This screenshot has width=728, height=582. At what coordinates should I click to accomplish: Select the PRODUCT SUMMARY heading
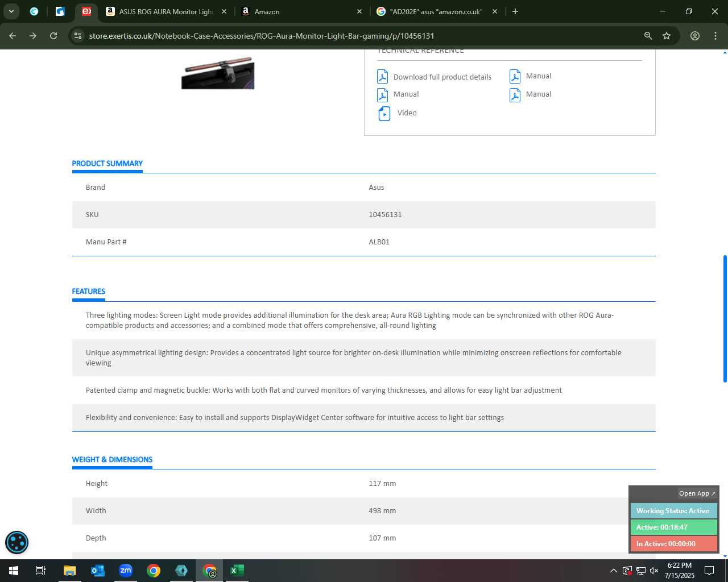tap(107, 164)
